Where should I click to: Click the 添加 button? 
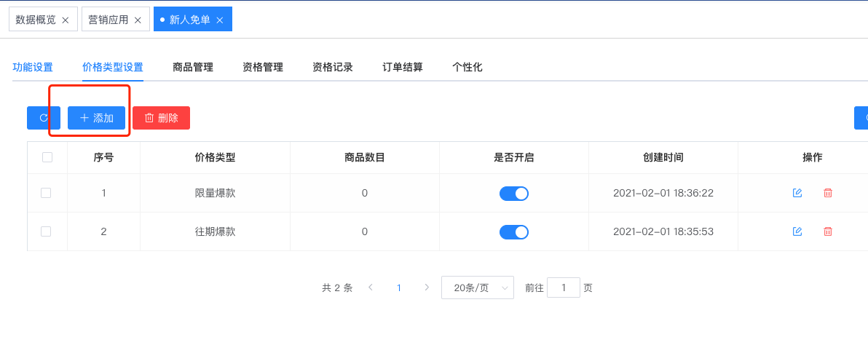click(96, 118)
